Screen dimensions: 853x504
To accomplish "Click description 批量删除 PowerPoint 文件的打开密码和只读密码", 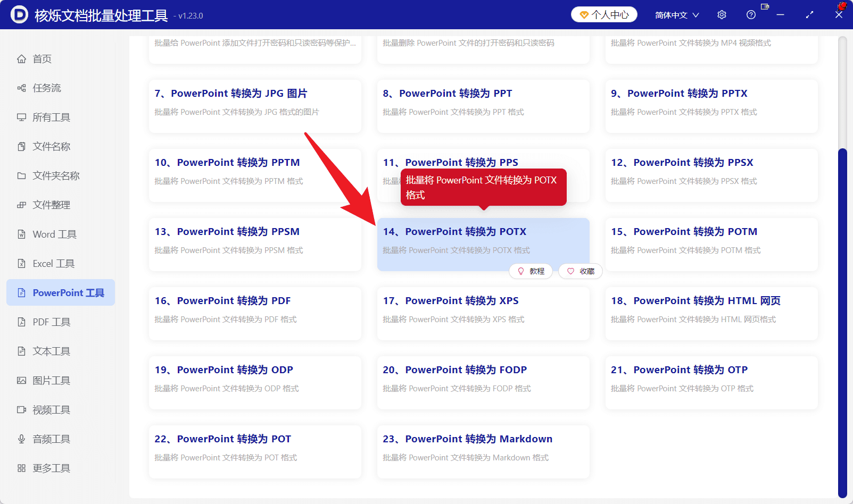I will point(468,43).
